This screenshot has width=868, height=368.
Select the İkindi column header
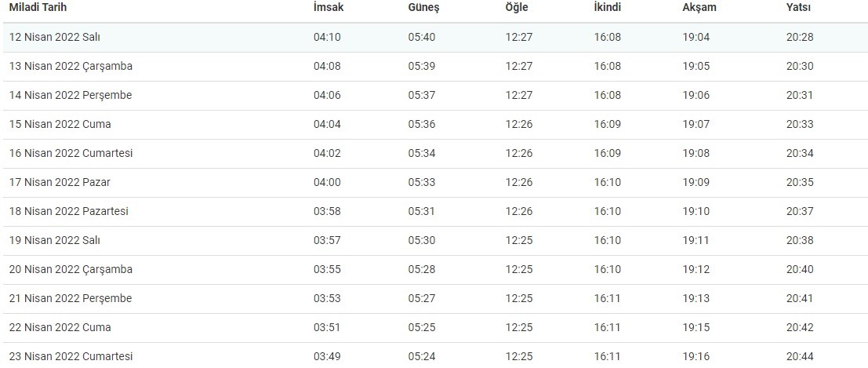(x=608, y=8)
